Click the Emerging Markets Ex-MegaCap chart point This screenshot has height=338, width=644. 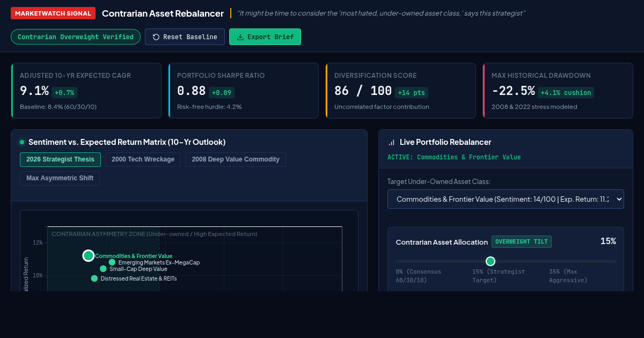(x=112, y=262)
